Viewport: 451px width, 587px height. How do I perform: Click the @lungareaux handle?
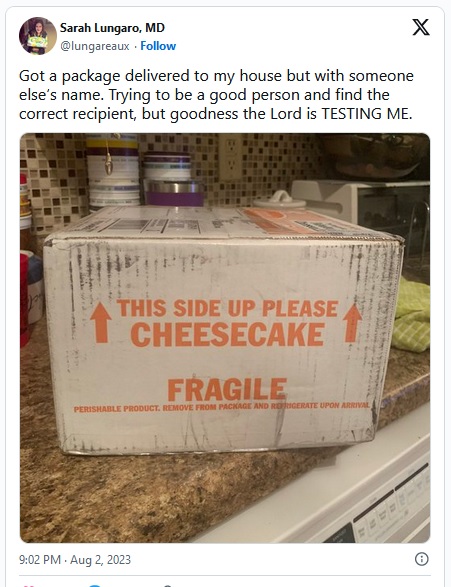tap(95, 46)
